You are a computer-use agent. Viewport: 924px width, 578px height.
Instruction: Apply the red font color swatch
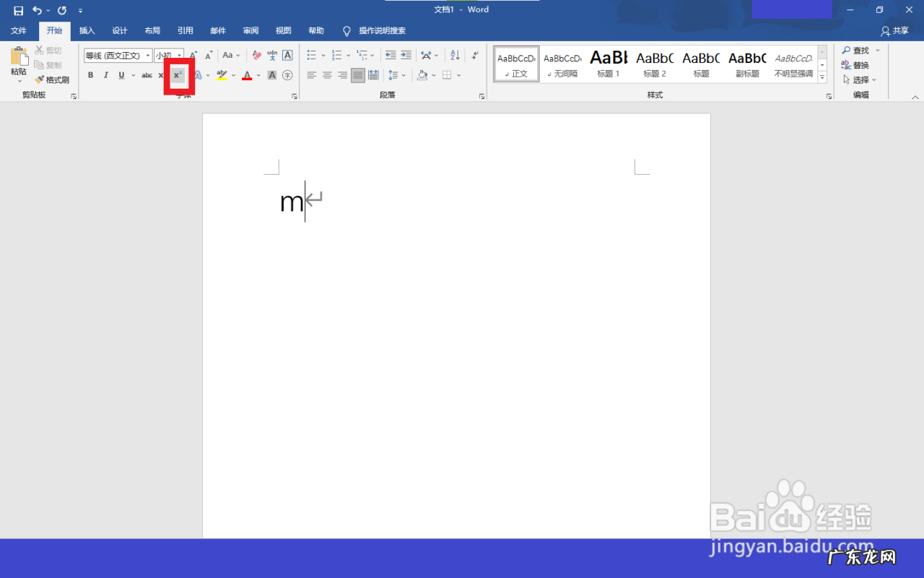247,75
